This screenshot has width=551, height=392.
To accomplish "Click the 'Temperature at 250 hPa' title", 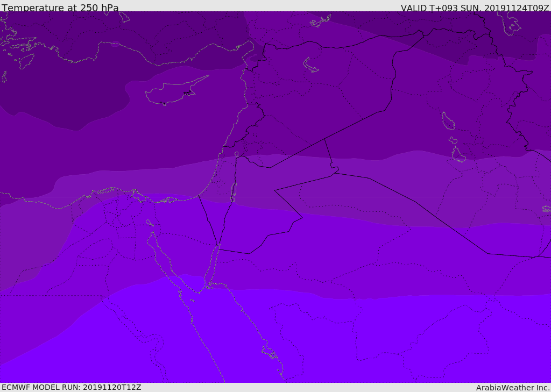I will click(x=60, y=8).
